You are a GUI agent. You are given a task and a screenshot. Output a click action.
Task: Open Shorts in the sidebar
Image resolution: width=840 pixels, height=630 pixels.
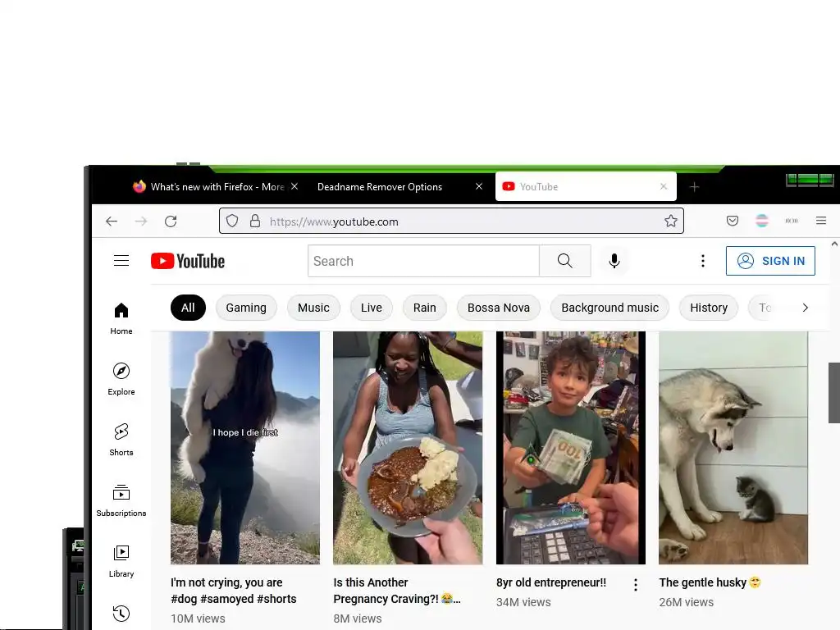(121, 440)
